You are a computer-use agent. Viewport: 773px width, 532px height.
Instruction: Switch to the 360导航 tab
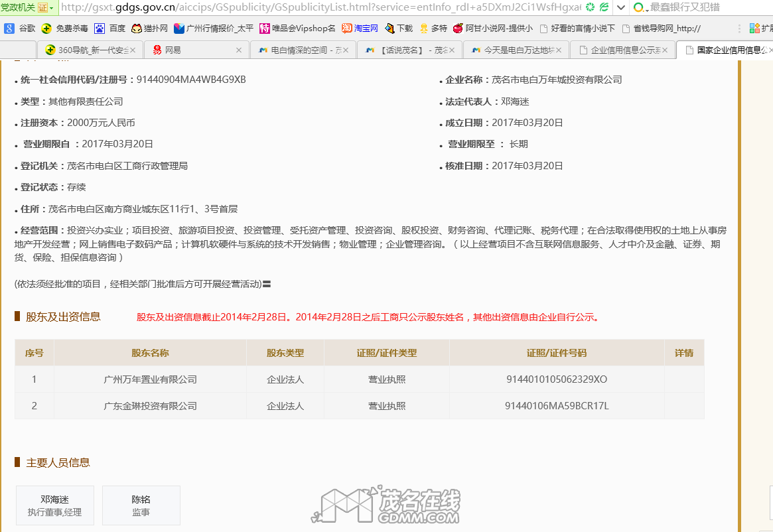(x=86, y=50)
